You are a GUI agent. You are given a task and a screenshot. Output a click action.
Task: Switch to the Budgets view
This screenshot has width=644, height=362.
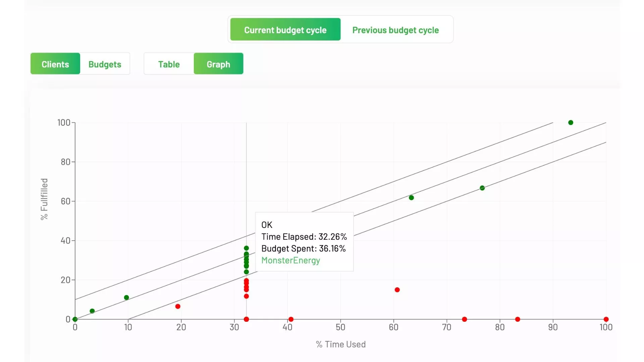(105, 64)
